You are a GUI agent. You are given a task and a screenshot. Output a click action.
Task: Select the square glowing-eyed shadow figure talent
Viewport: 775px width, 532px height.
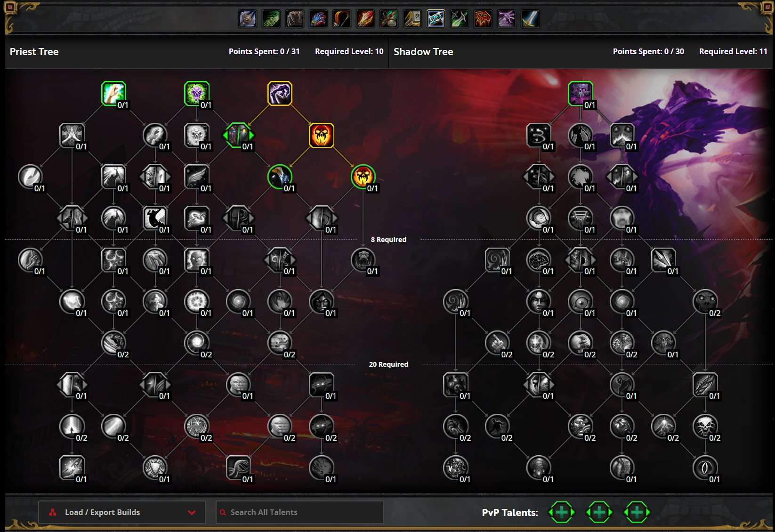(x=322, y=384)
